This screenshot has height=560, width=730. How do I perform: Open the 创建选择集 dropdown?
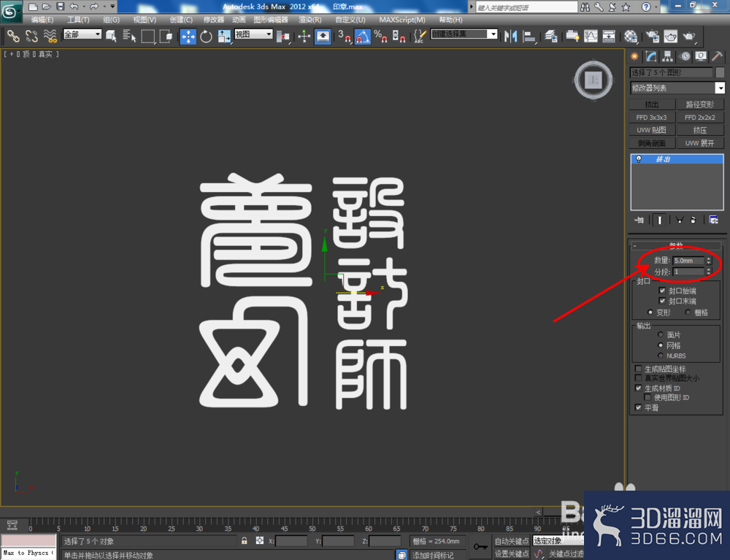(464, 34)
